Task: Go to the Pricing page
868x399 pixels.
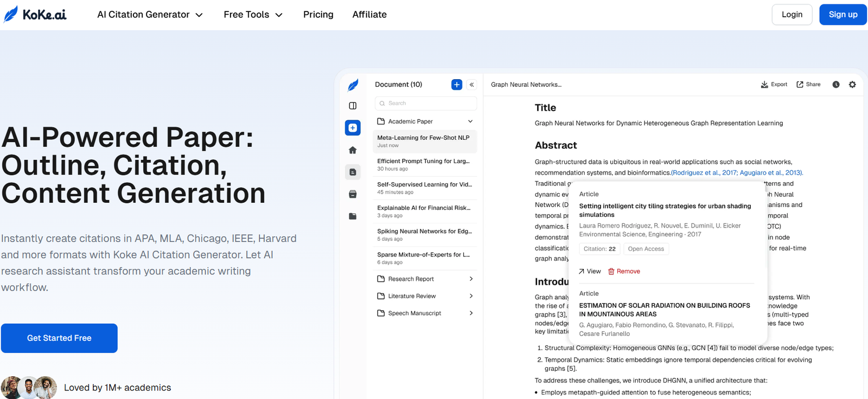Action: pyautogui.click(x=318, y=15)
